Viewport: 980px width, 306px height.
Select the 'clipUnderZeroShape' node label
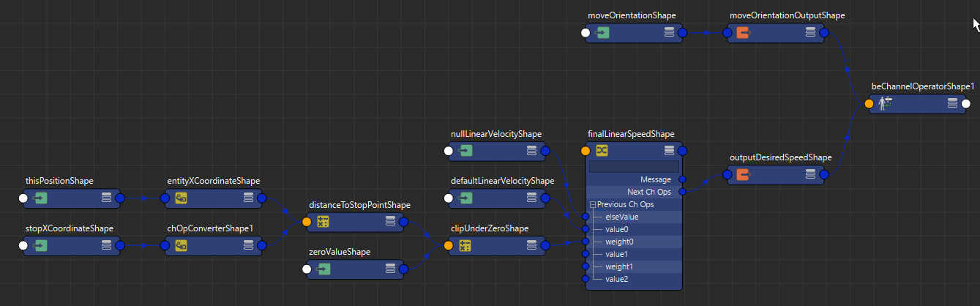tap(489, 228)
